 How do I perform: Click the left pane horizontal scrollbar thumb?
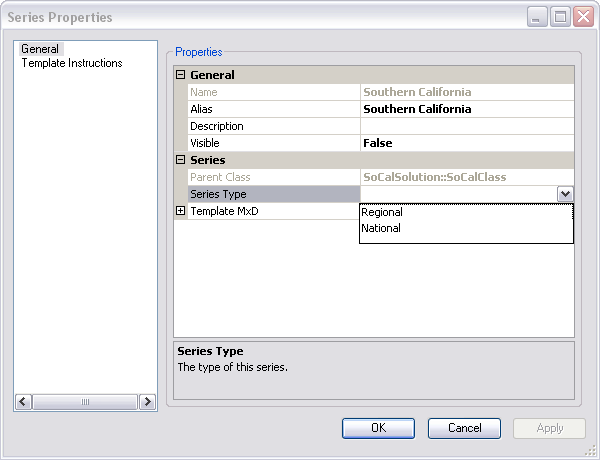(x=85, y=401)
